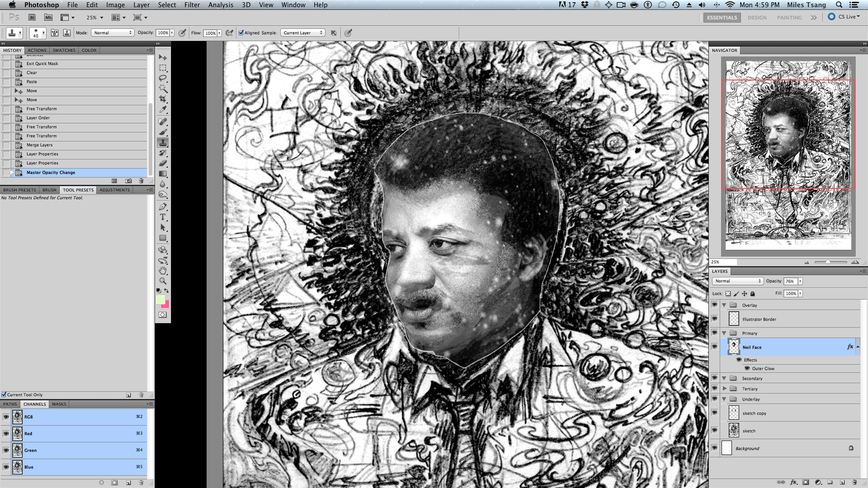Select the Crop tool
Screen dimensions: 868x488
click(163, 99)
